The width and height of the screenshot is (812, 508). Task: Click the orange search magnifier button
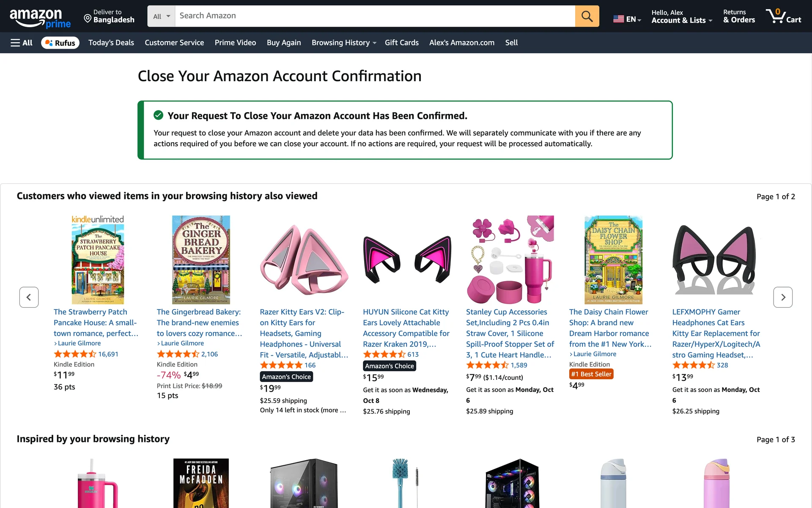click(587, 16)
